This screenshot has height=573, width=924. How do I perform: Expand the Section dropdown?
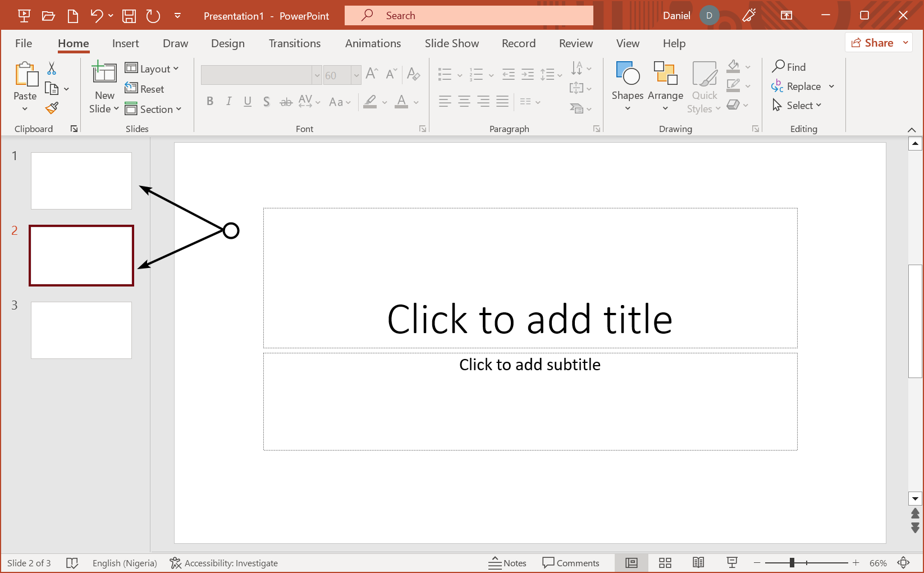tap(154, 109)
